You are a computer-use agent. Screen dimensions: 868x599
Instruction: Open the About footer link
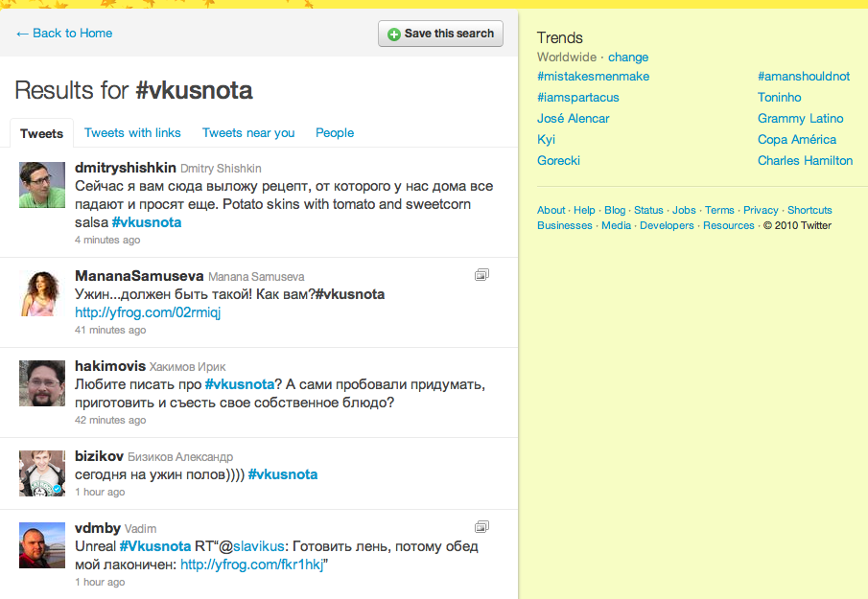(x=551, y=210)
